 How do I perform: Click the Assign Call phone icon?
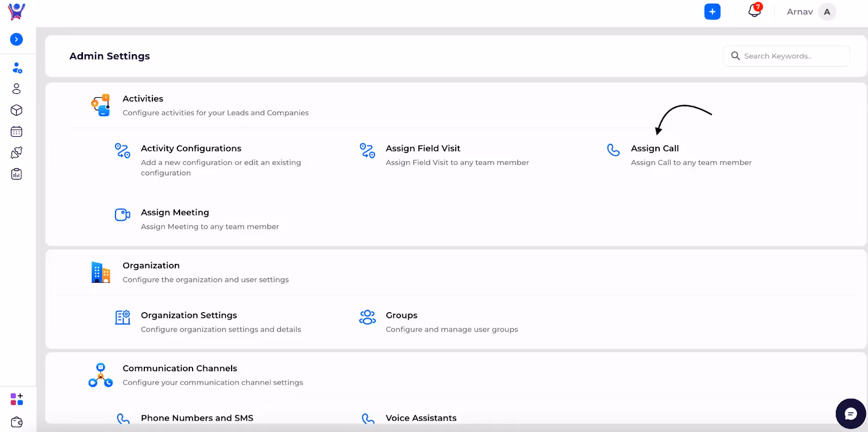[x=613, y=150]
